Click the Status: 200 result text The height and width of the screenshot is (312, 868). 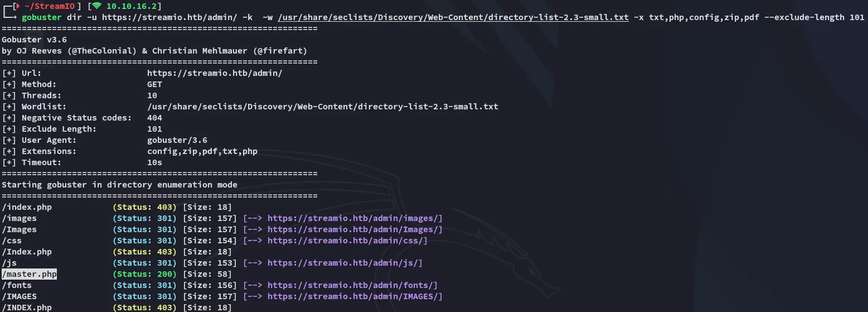pyautogui.click(x=145, y=274)
